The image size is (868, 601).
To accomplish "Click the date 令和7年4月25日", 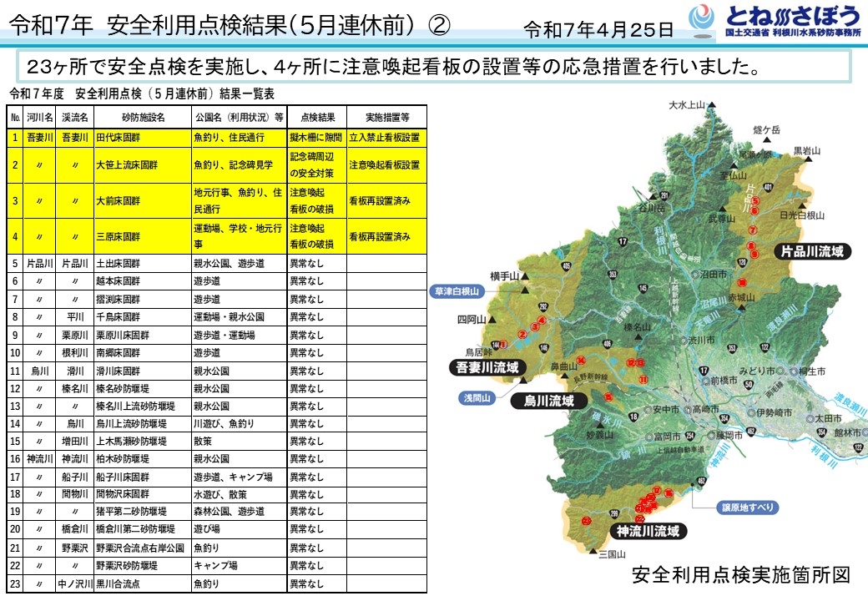I will tap(598, 29).
